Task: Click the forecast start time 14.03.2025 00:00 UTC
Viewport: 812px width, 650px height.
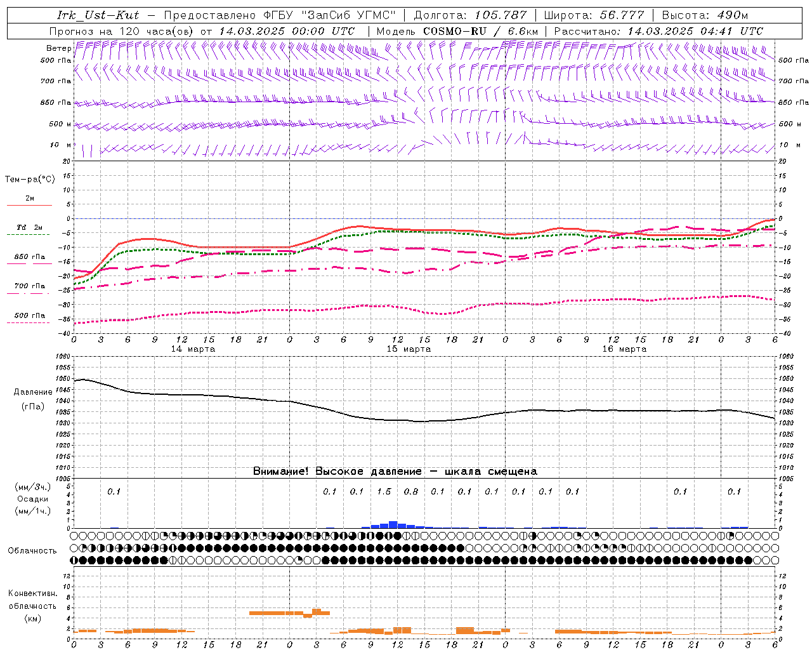Action: tap(287, 31)
